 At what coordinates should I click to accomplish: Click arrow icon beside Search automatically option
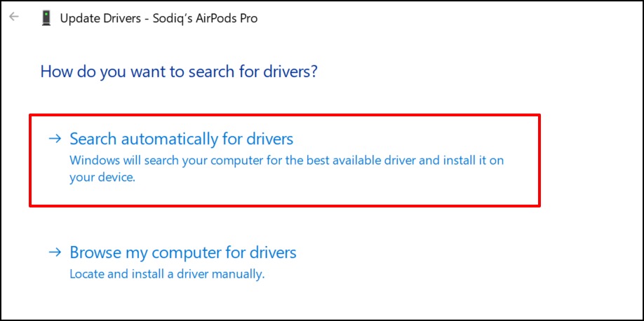click(55, 139)
